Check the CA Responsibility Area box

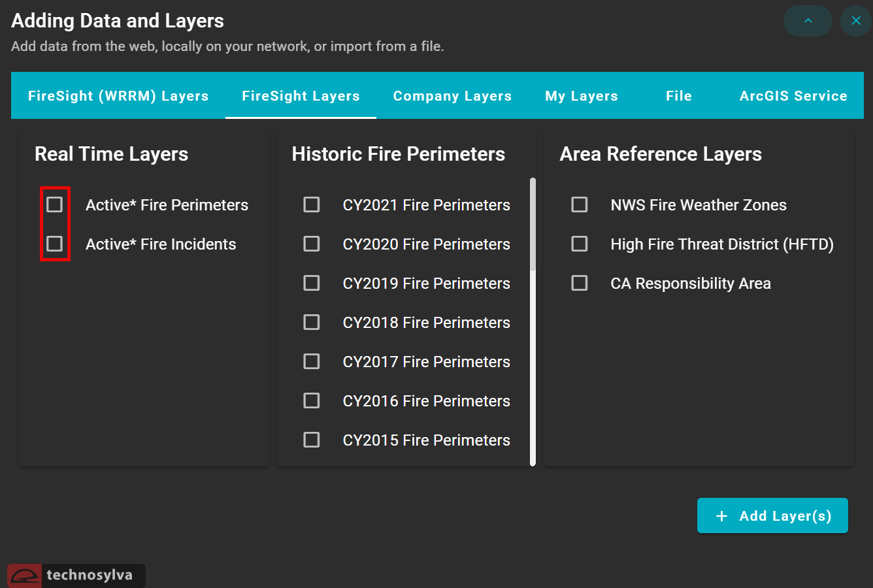click(580, 283)
